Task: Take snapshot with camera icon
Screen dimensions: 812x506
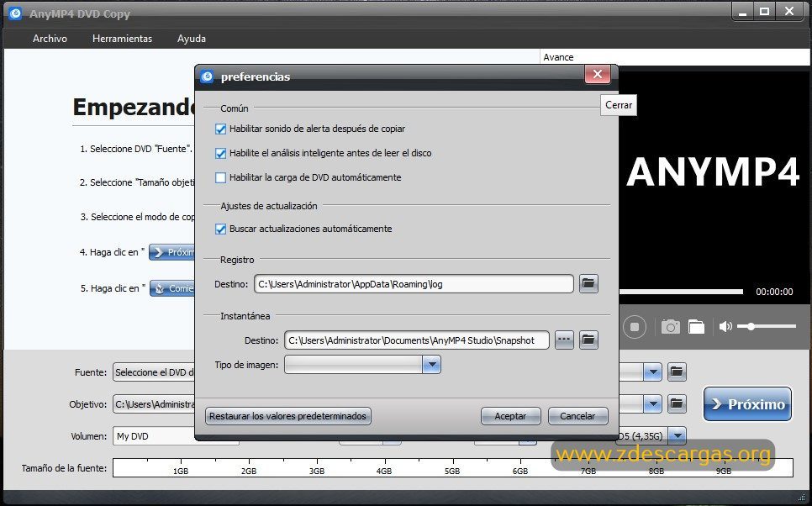Action: (x=670, y=327)
